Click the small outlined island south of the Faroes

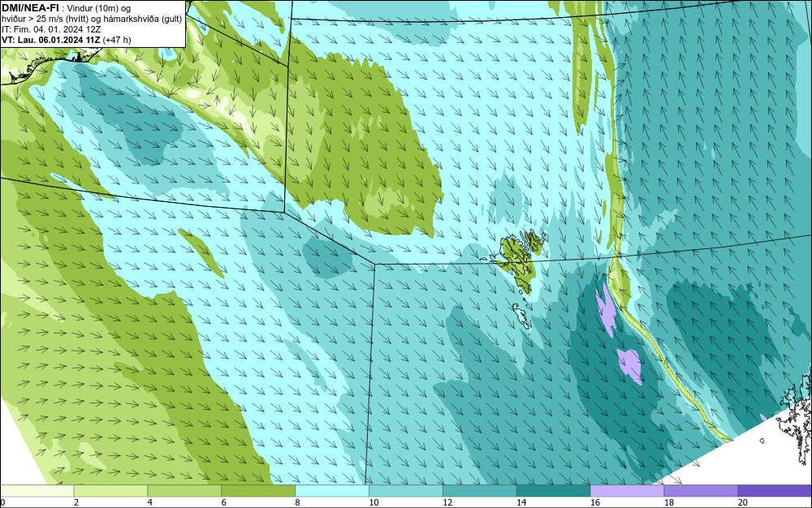tap(522, 316)
